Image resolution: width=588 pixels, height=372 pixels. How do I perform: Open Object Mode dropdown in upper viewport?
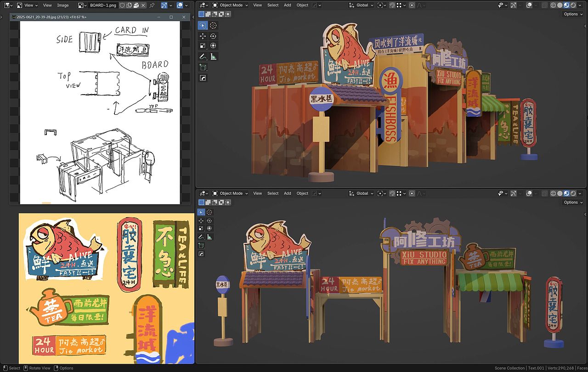pyautogui.click(x=230, y=5)
